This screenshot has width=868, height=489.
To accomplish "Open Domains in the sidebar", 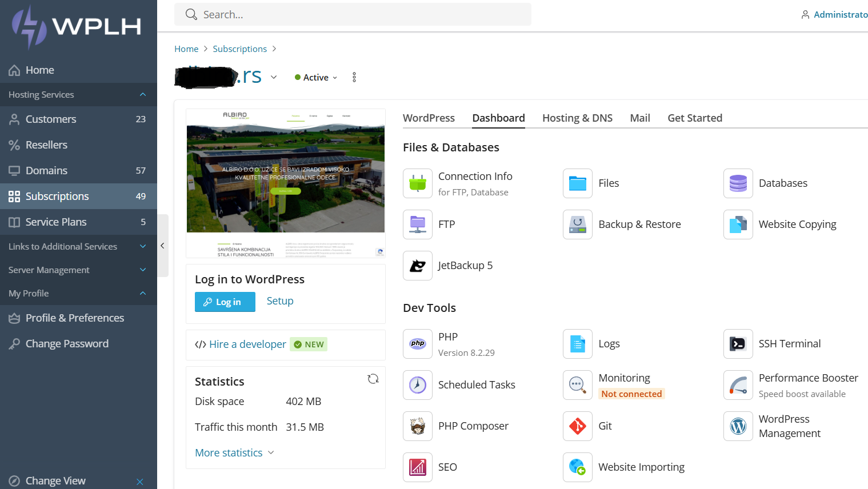I will 78,170.
